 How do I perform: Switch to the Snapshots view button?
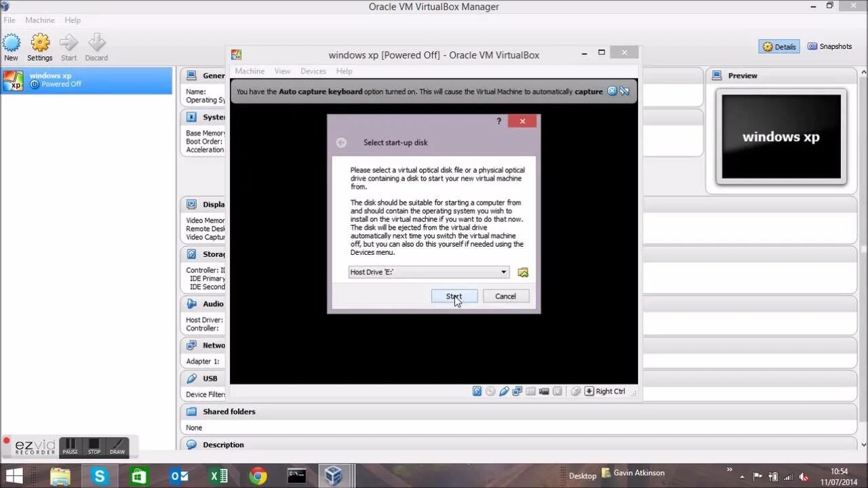click(x=829, y=47)
